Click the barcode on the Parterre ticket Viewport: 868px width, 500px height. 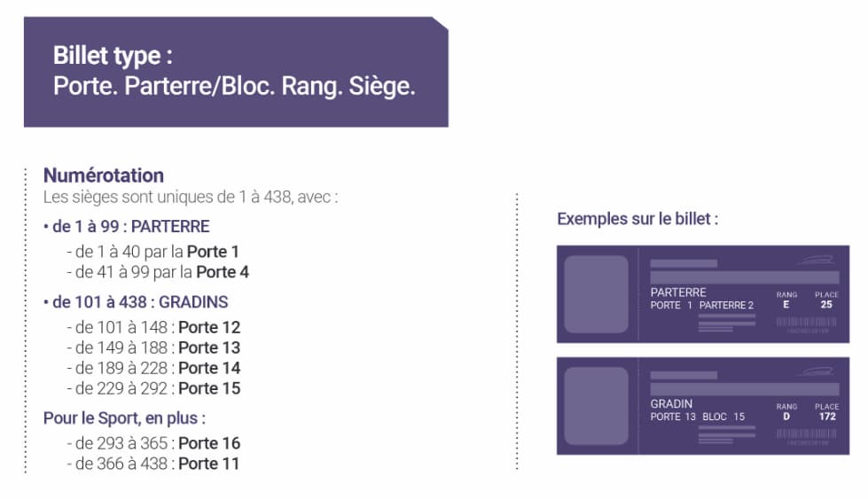[807, 322]
